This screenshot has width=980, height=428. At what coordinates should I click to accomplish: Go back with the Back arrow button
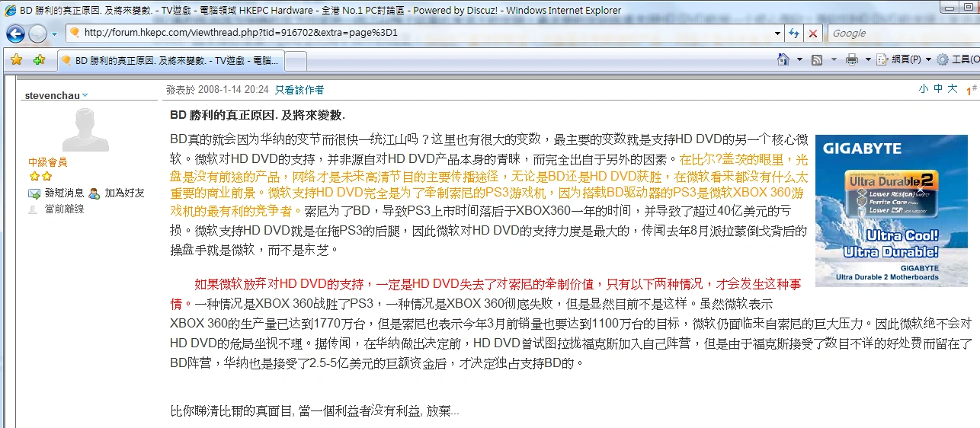pos(15,34)
